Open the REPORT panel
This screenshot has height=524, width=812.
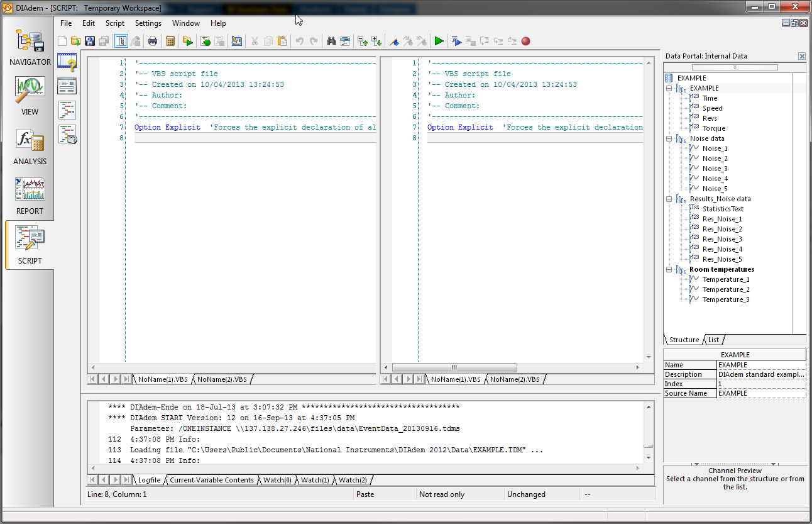[30, 197]
